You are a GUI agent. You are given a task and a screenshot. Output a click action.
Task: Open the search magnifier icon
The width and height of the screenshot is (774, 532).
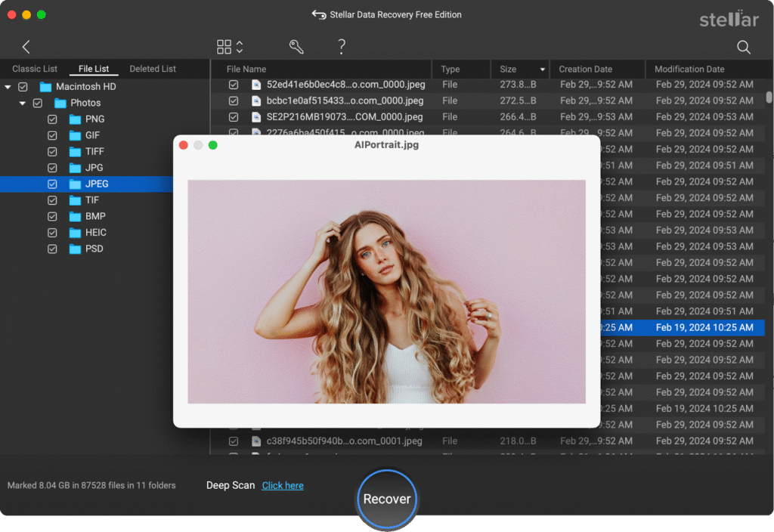point(743,46)
